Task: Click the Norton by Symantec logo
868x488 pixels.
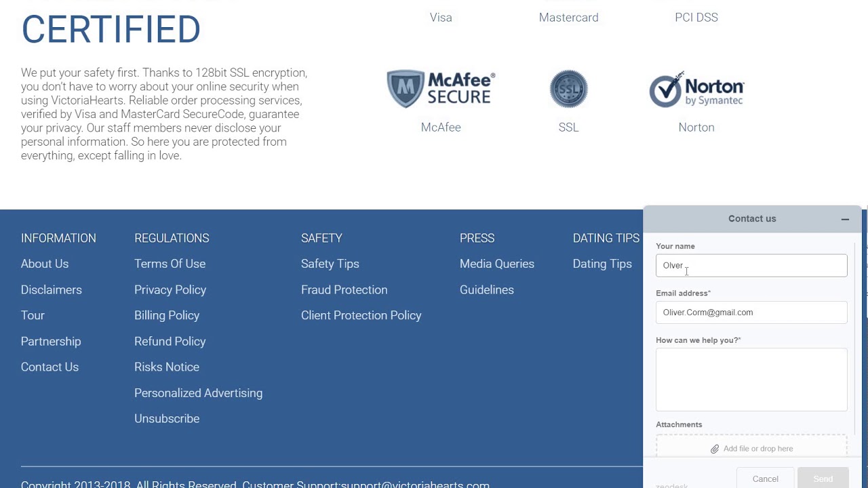Action: pyautogui.click(x=696, y=89)
